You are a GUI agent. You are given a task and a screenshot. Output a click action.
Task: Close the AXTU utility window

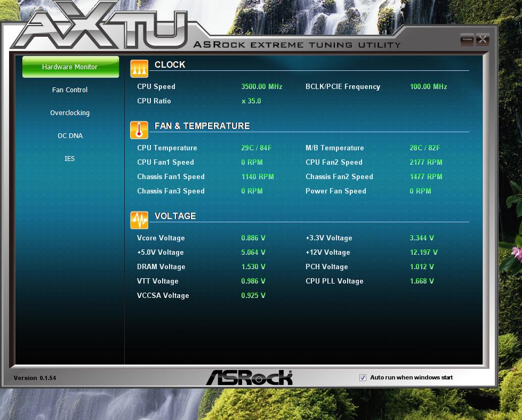click(x=483, y=39)
